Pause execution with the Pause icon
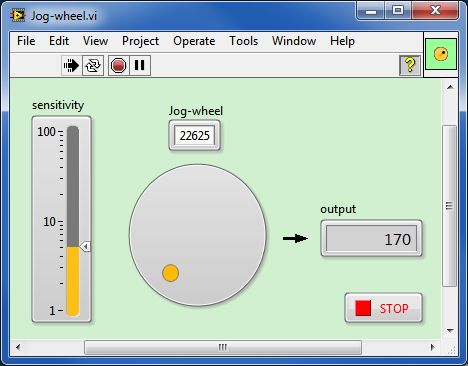The image size is (468, 366). pyautogui.click(x=140, y=65)
